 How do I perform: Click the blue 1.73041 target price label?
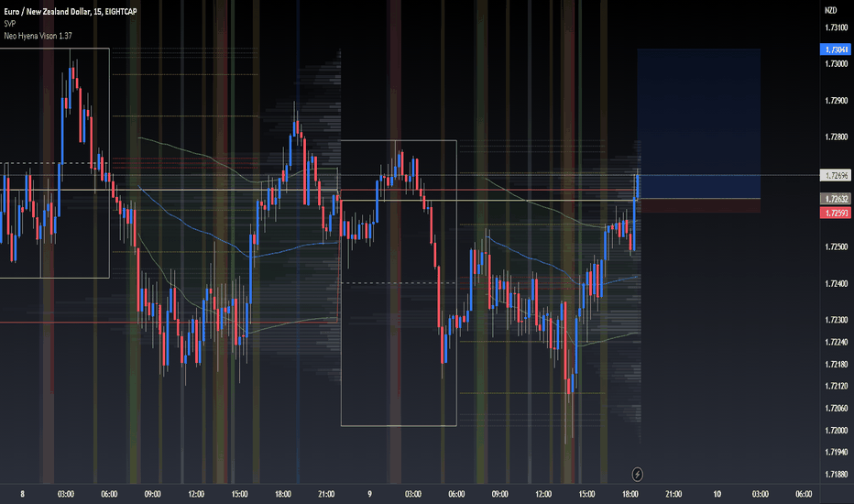(x=836, y=49)
